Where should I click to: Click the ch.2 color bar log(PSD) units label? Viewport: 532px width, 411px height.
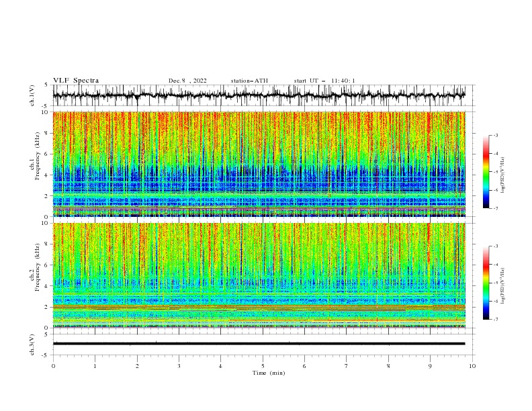(502, 286)
